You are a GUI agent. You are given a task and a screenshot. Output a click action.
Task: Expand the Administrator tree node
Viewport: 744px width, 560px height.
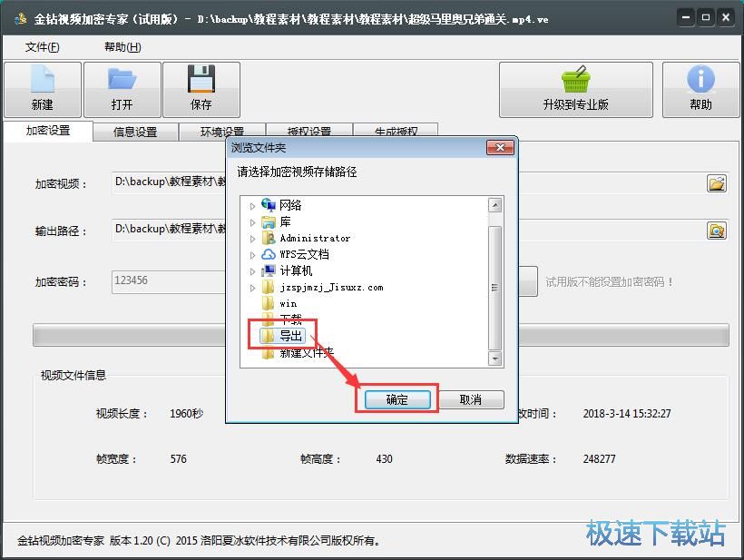(252, 239)
